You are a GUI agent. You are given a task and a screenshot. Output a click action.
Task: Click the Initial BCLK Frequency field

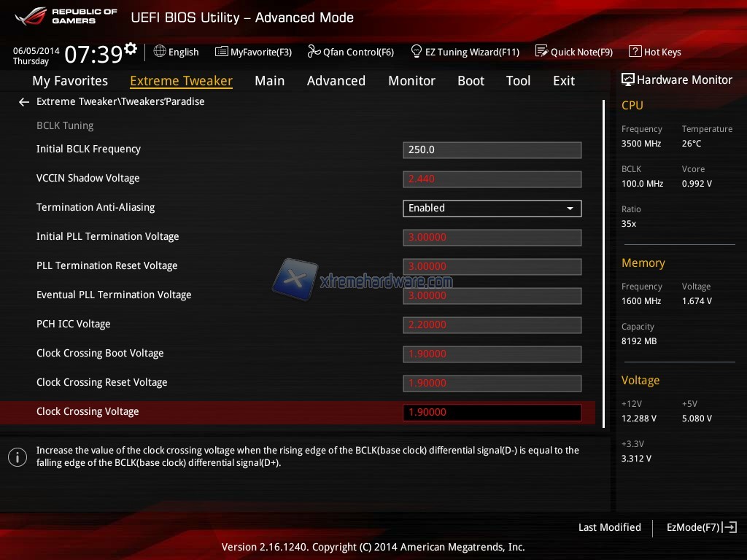click(x=492, y=150)
